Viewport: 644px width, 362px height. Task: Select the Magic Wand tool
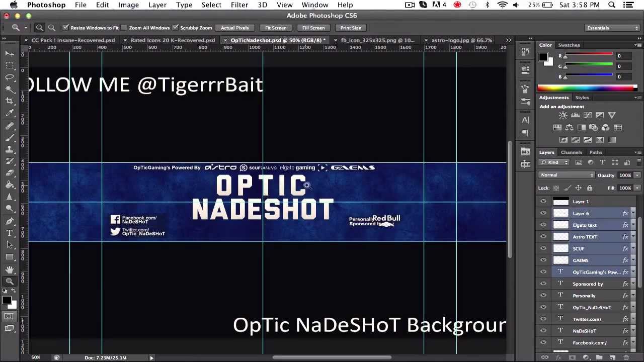10,89
